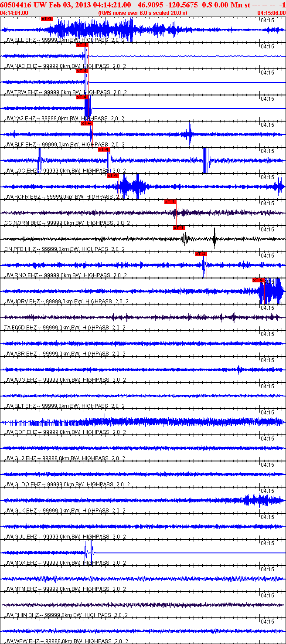The height and width of the screenshot is (644, 286).
Task: Click the 'UW.GLDO EHZ' station label
Action: 22,484
